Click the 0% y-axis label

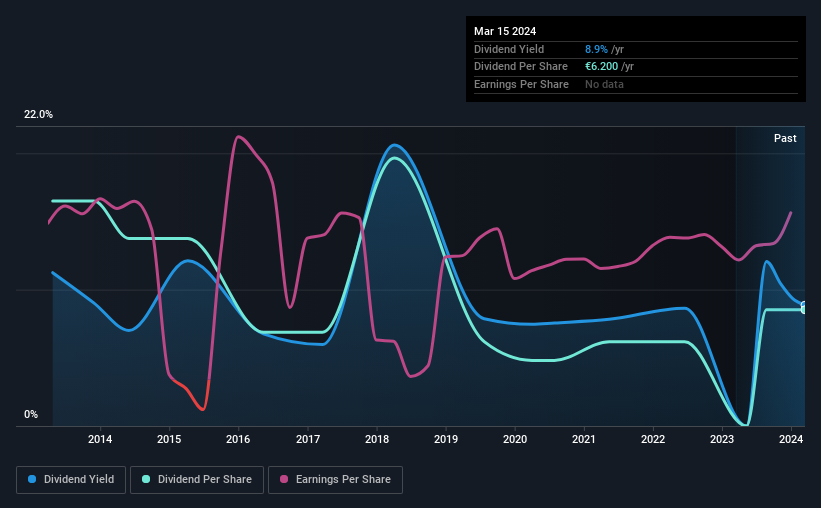(x=31, y=414)
